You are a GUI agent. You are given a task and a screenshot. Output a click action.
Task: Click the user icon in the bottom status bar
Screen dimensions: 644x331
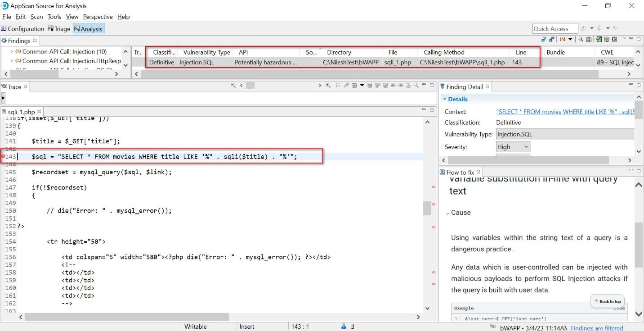(x=343, y=326)
